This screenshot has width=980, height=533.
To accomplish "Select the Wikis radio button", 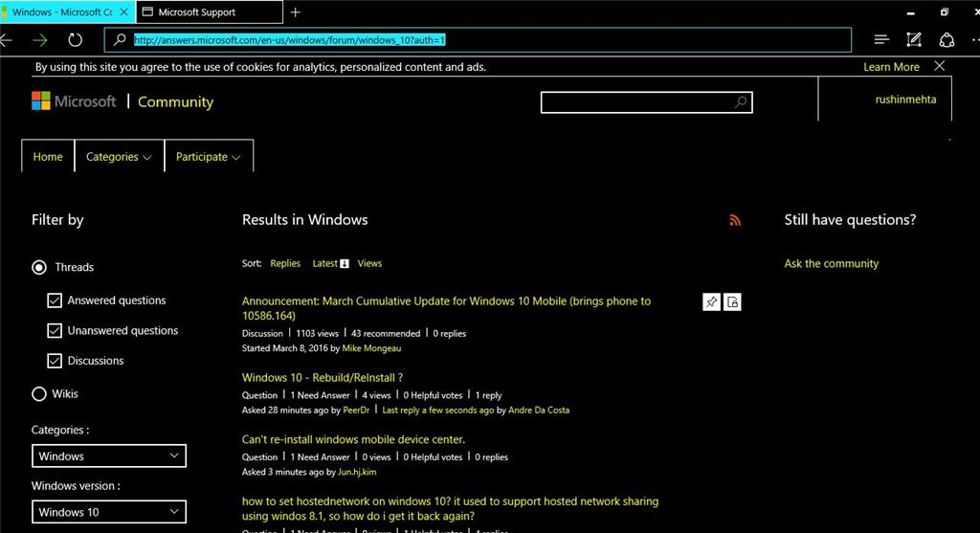I will pyautogui.click(x=38, y=393).
